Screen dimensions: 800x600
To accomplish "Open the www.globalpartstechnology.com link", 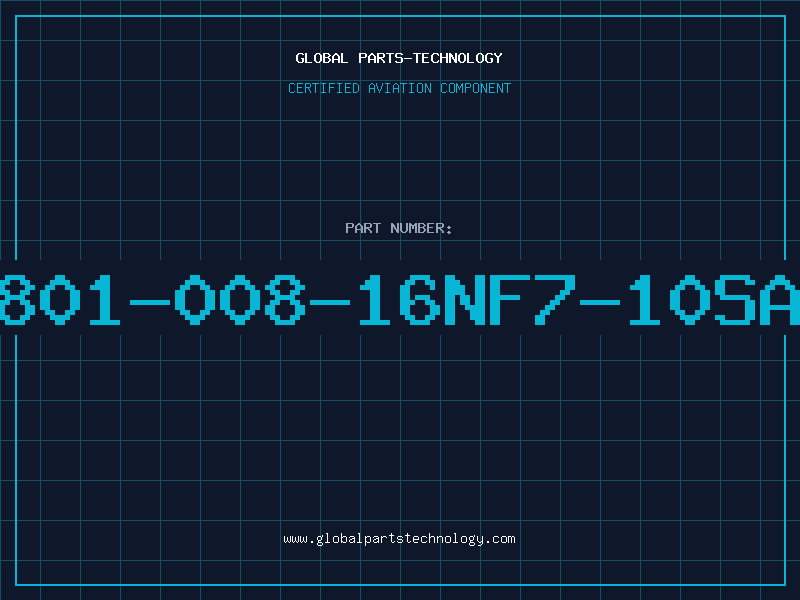I will tap(399, 539).
